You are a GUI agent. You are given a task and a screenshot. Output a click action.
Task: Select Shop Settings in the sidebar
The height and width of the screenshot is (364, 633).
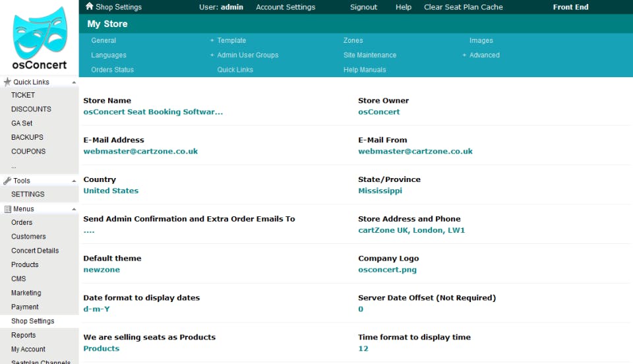[33, 321]
